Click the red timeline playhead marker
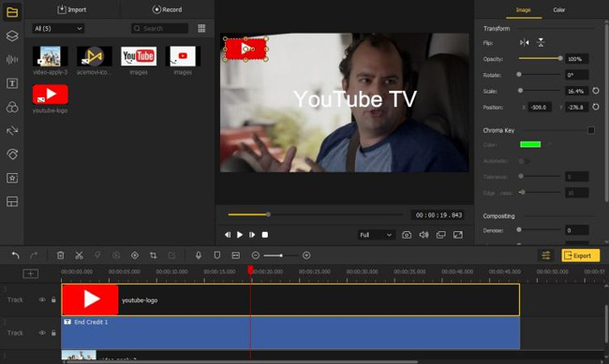The image size is (609, 364). 250,269
